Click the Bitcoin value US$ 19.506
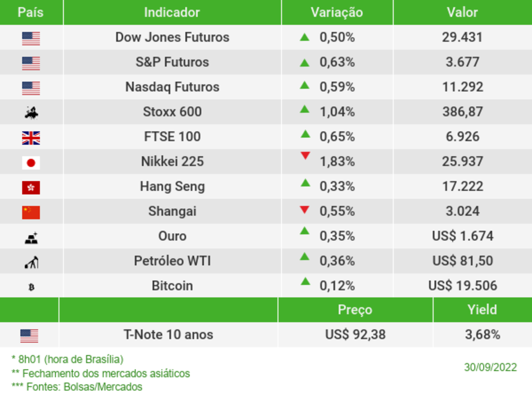532x411 pixels. coord(462,286)
